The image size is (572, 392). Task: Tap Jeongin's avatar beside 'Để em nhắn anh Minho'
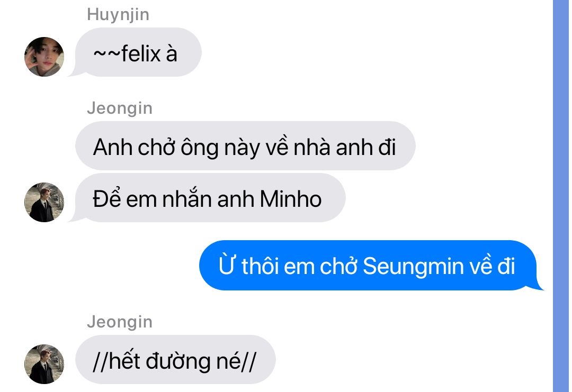point(44,202)
